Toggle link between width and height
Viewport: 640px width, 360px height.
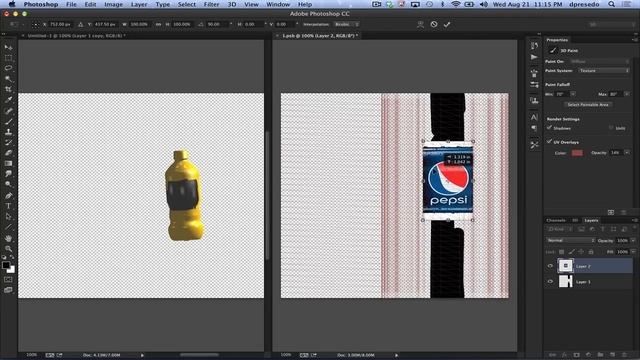[x=158, y=24]
